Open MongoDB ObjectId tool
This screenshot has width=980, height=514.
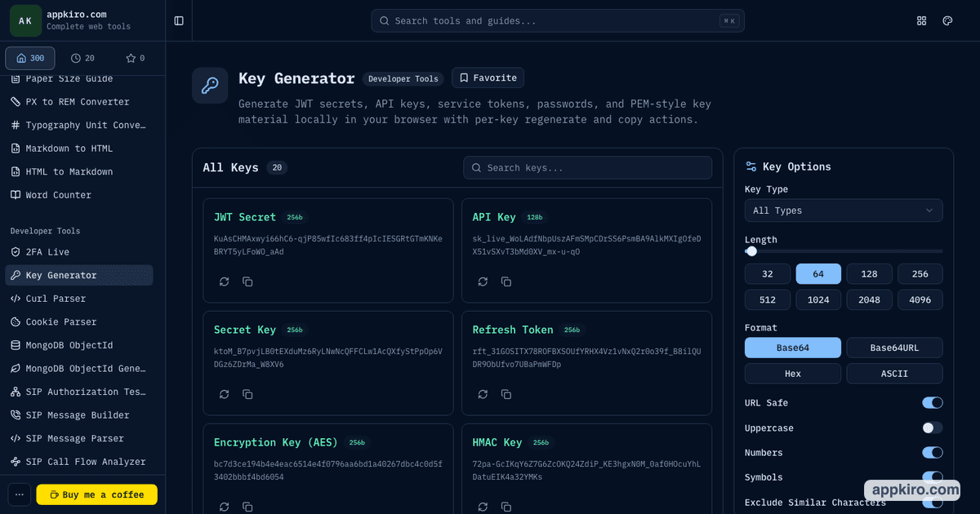point(79,345)
